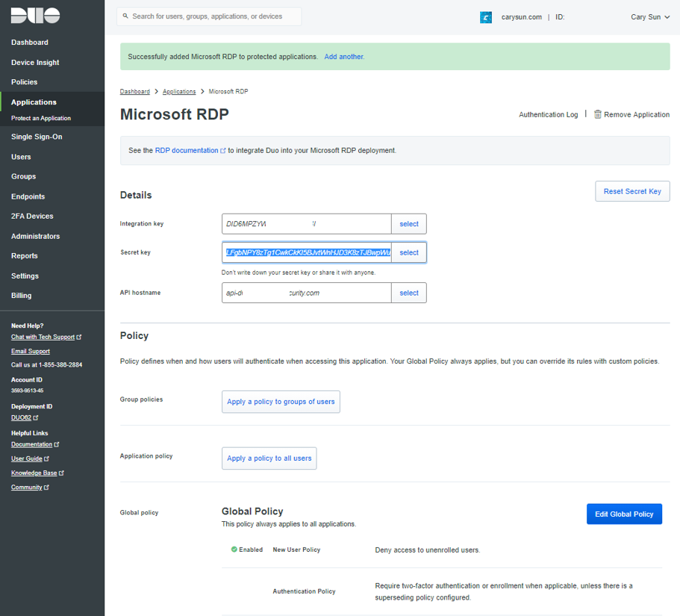Click select next to Integration key

(x=409, y=224)
